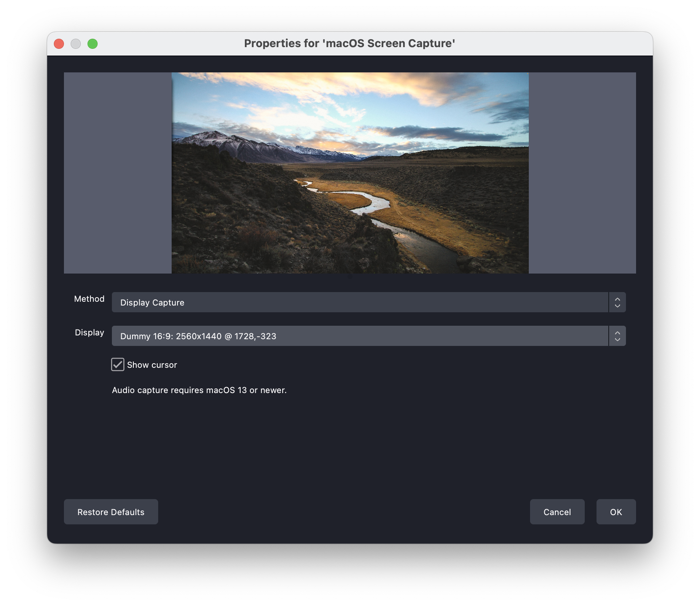Confirm settings with OK button
The width and height of the screenshot is (700, 606).
[616, 512]
